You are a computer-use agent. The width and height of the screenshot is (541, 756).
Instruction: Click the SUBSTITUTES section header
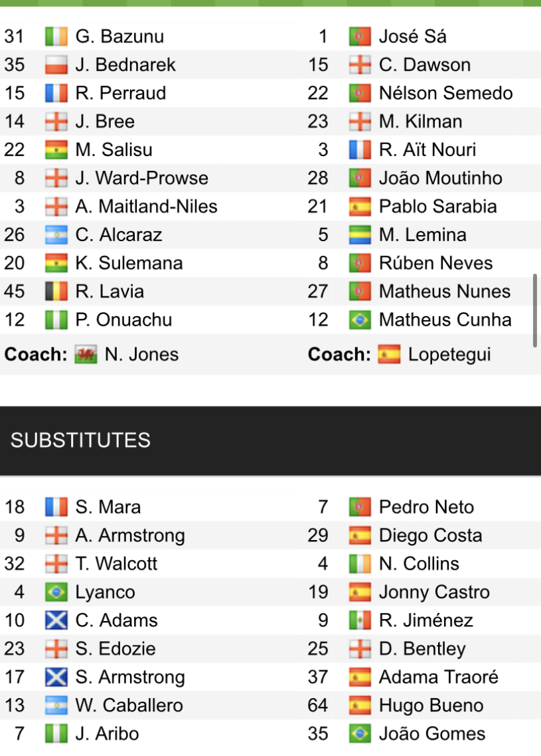click(80, 440)
